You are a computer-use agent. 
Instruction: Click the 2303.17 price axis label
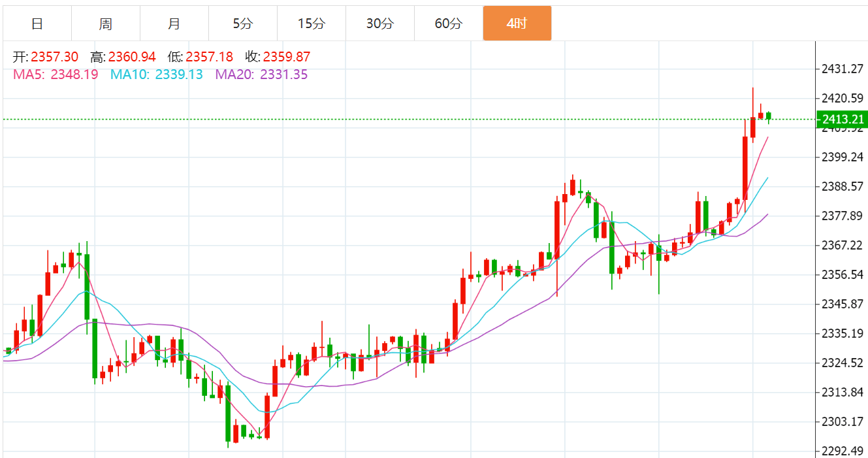tap(843, 421)
